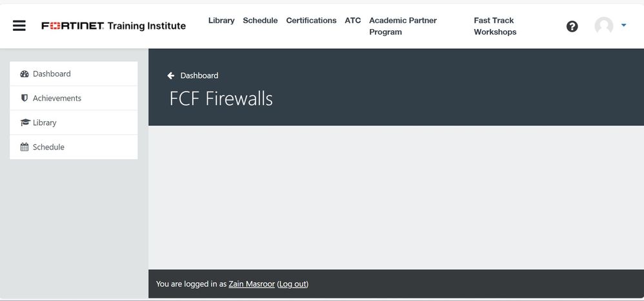Viewport: 644px width, 301px height.
Task: Open Academic Partner Program menu item
Action: 403,26
